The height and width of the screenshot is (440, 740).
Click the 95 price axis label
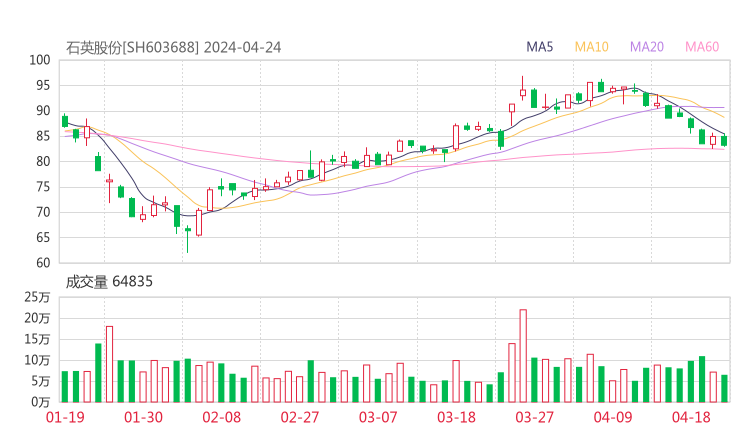coord(43,85)
